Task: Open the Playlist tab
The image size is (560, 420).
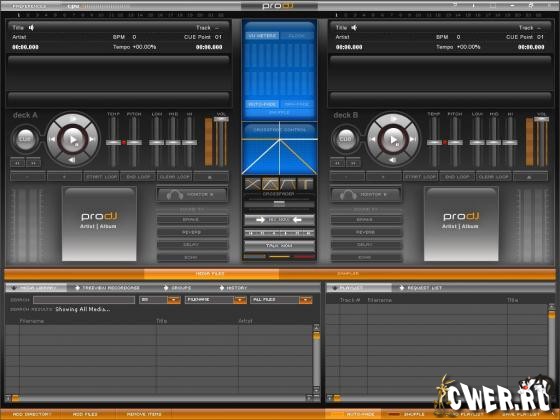Action: [x=359, y=288]
